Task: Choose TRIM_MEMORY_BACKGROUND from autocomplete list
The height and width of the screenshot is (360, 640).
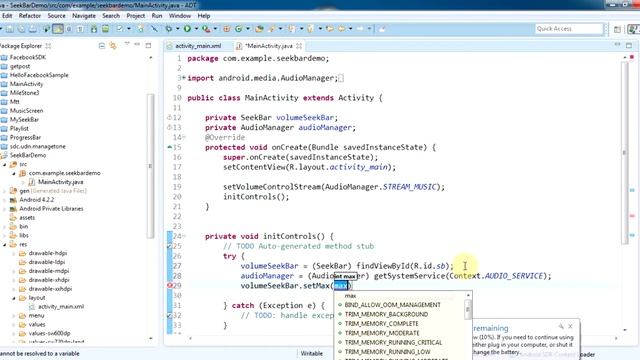Action: (386, 314)
